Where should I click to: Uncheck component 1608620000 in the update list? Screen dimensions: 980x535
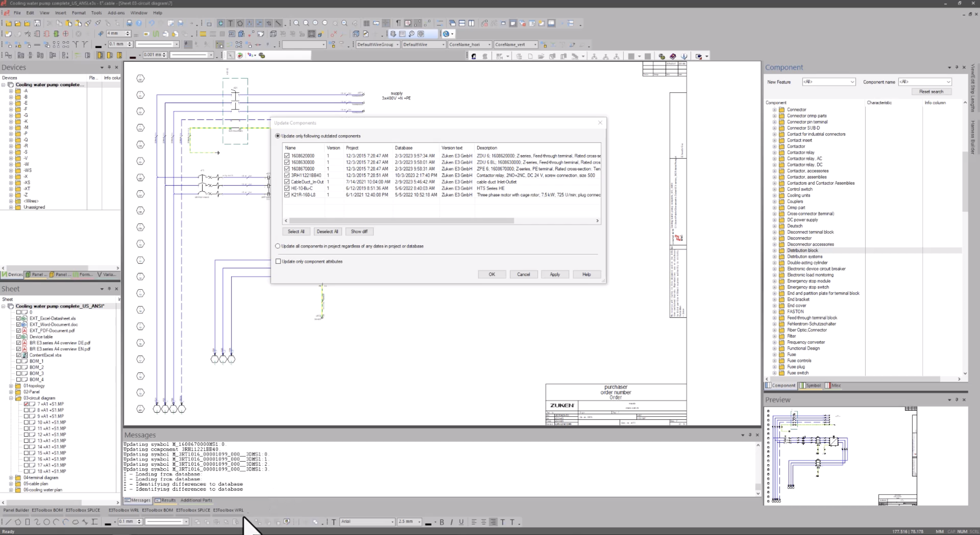click(287, 155)
